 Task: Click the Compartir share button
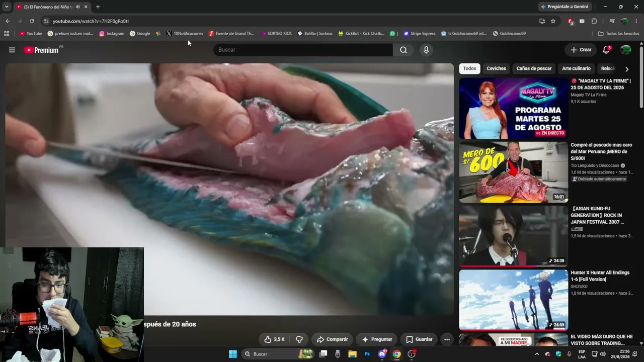click(332, 339)
